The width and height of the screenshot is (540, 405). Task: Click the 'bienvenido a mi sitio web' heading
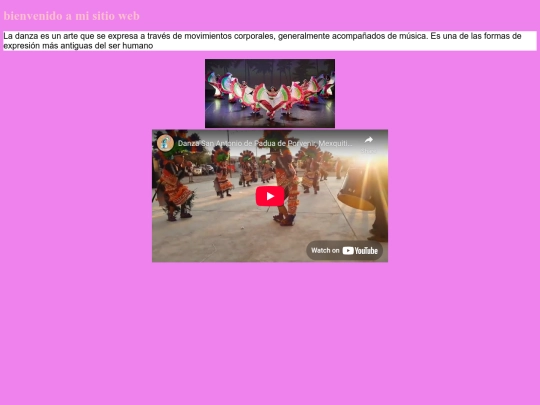(x=72, y=16)
